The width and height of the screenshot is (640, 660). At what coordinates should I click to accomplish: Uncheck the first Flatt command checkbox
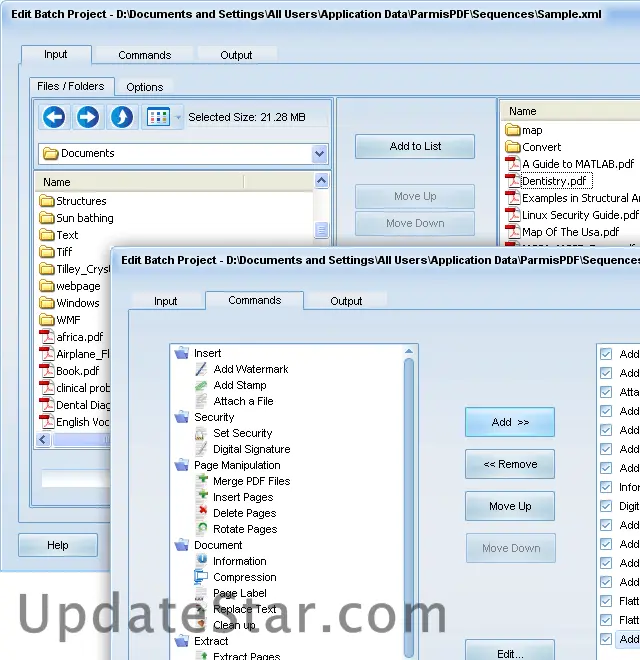(606, 601)
